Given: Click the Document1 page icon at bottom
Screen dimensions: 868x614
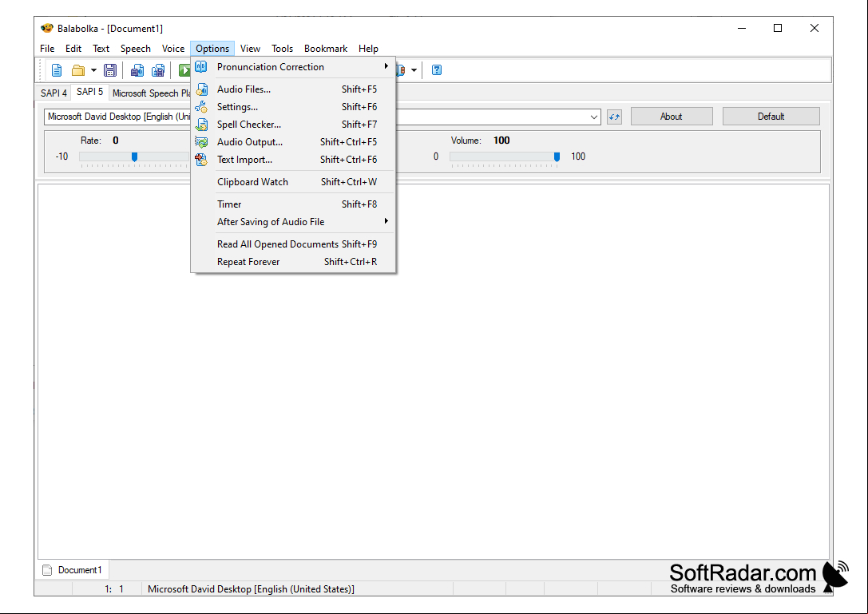Looking at the screenshot, I should (48, 570).
